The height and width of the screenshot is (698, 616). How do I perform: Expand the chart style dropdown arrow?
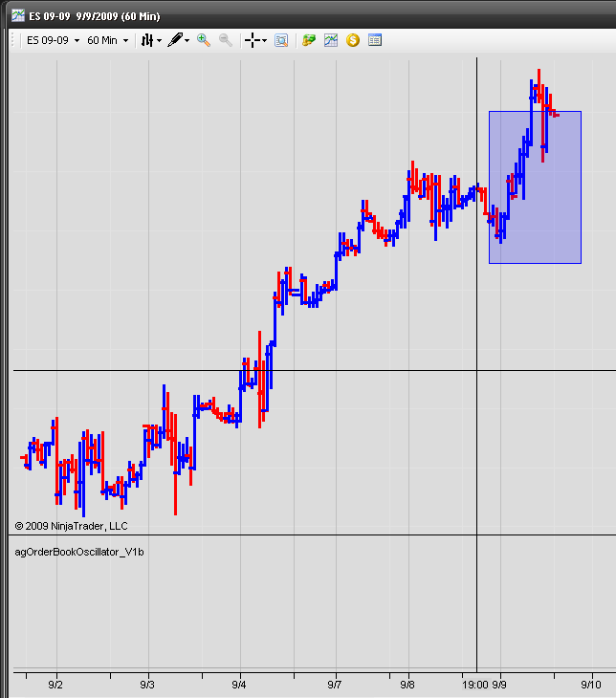159,40
